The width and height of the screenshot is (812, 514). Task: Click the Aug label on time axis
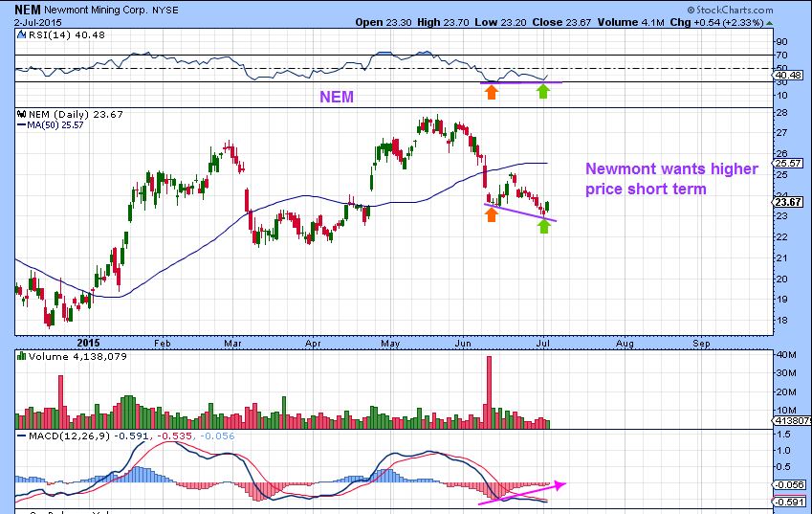tap(625, 343)
